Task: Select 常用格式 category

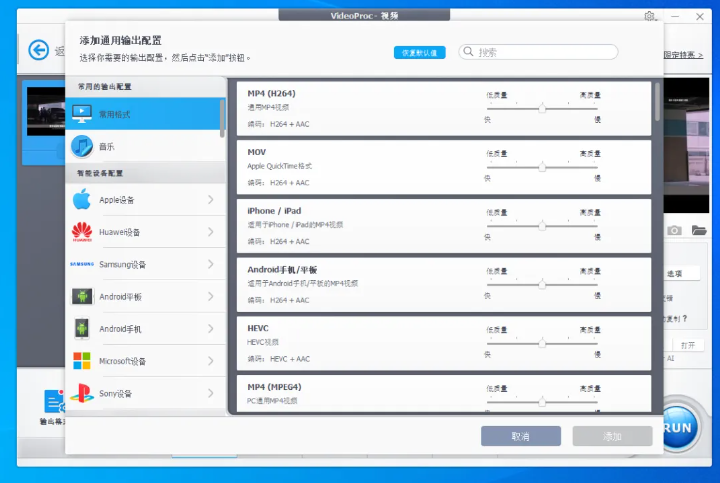Action: click(145, 114)
